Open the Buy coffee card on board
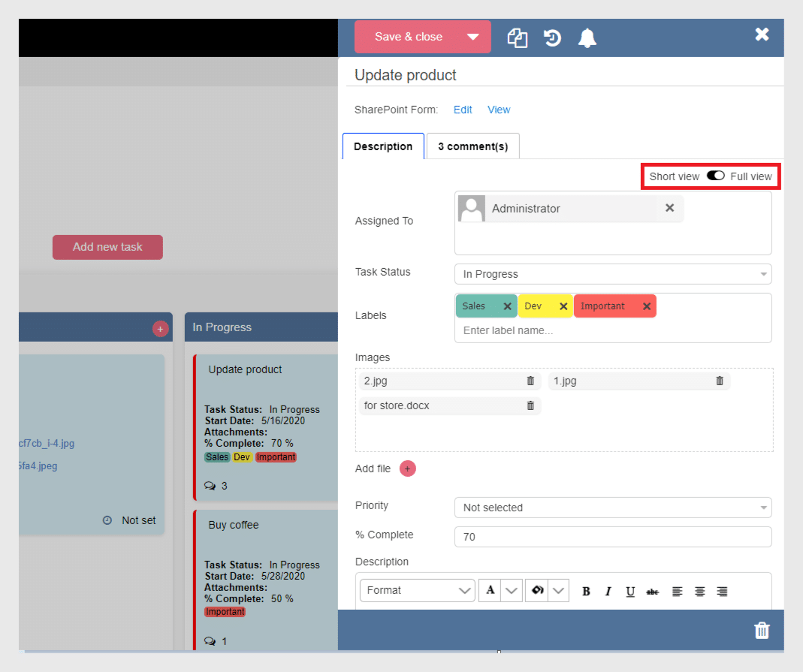 tap(266, 580)
